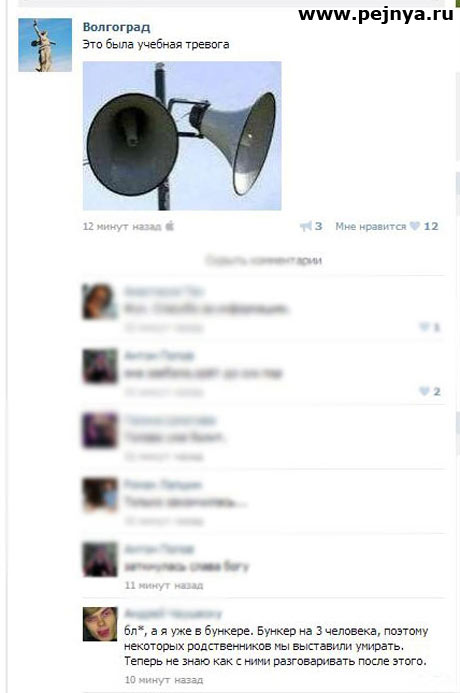This screenshot has width=460, height=693.
Task: Open the Волгоград community name link
Action: tap(117, 27)
